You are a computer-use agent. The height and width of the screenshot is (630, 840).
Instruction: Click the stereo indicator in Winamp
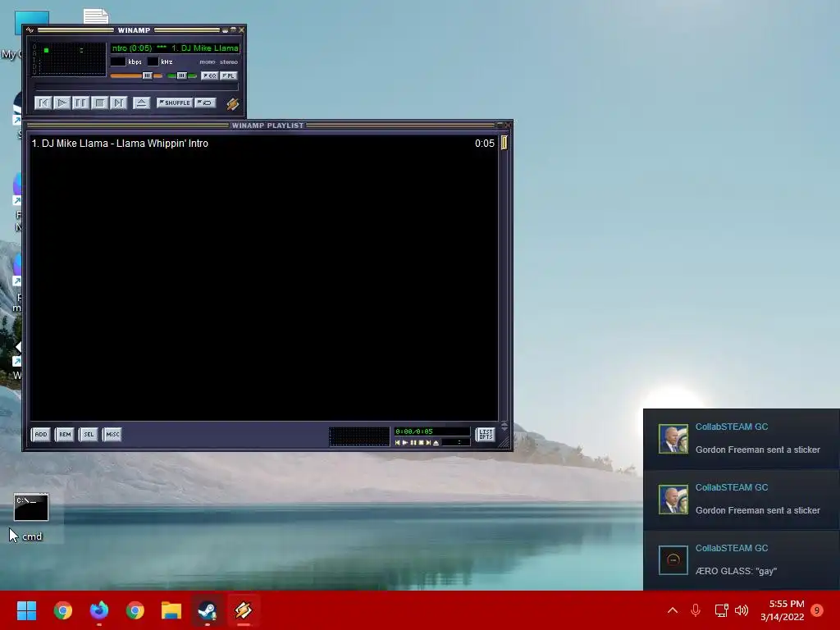click(x=229, y=62)
